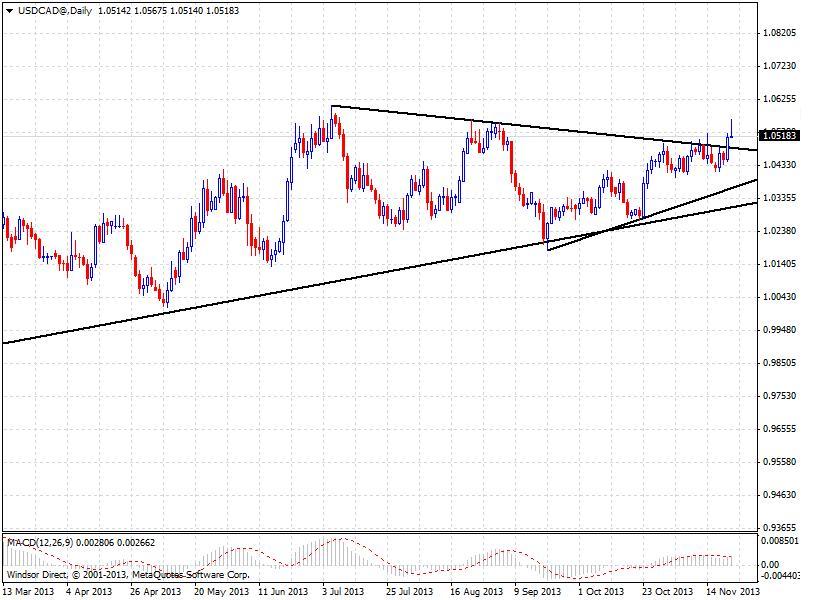The width and height of the screenshot is (820, 600).
Task: Click the 0.93655 price scale label
Action: 779,527
